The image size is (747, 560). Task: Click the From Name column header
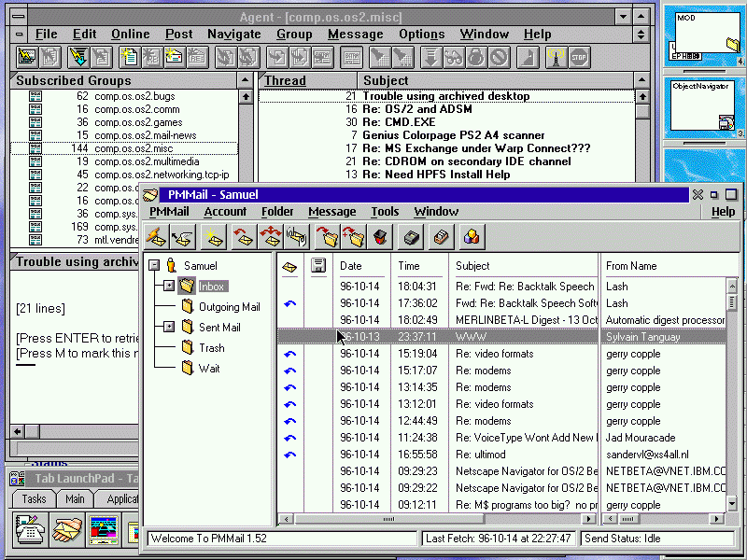tap(631, 266)
